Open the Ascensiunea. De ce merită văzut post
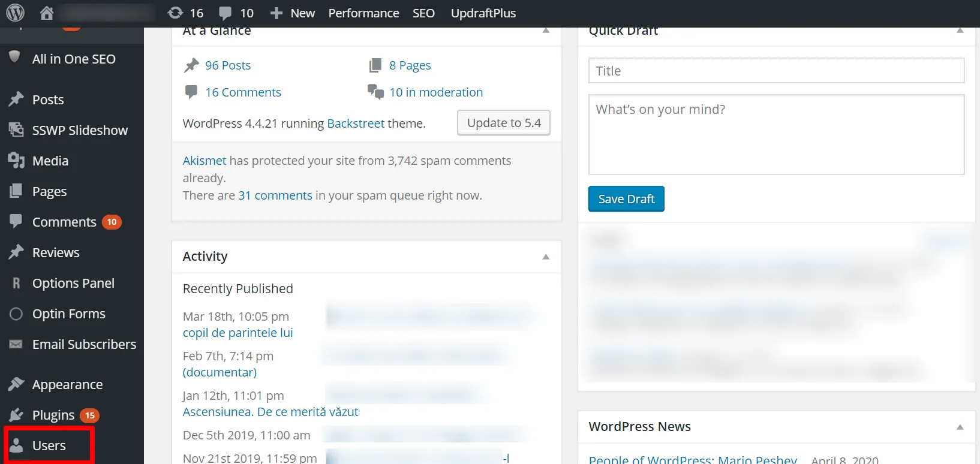Viewport: 980px width, 464px height. point(270,412)
